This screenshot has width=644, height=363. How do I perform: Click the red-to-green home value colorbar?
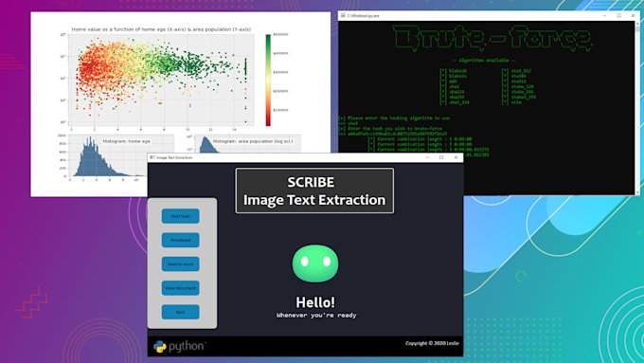tap(268, 81)
